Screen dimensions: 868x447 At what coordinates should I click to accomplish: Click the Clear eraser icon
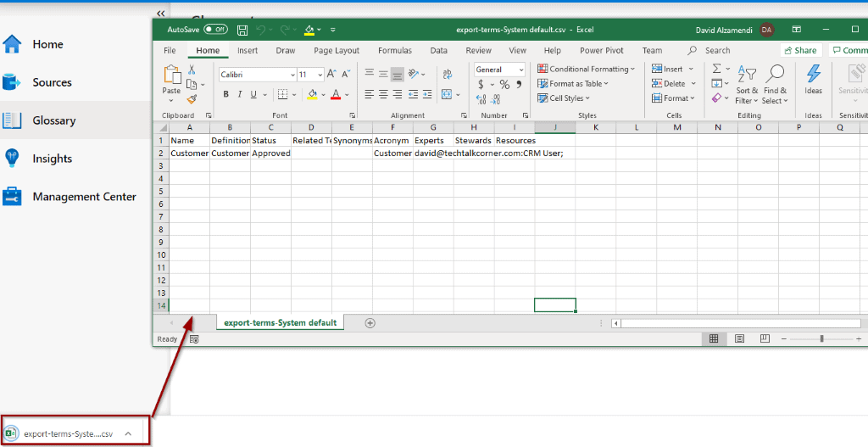(x=716, y=98)
